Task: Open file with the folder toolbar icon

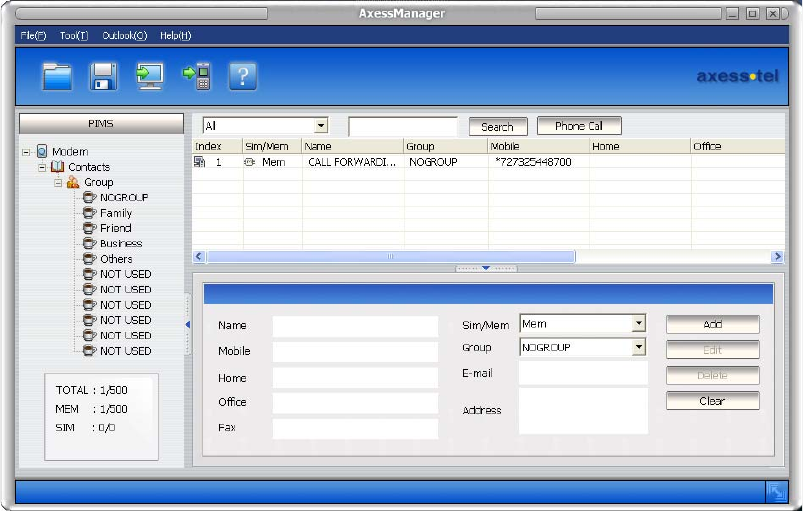Action: click(57, 76)
